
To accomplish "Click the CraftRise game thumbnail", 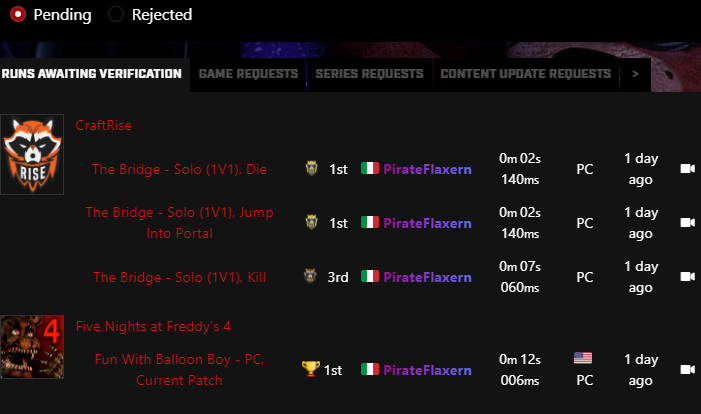I will [x=32, y=155].
